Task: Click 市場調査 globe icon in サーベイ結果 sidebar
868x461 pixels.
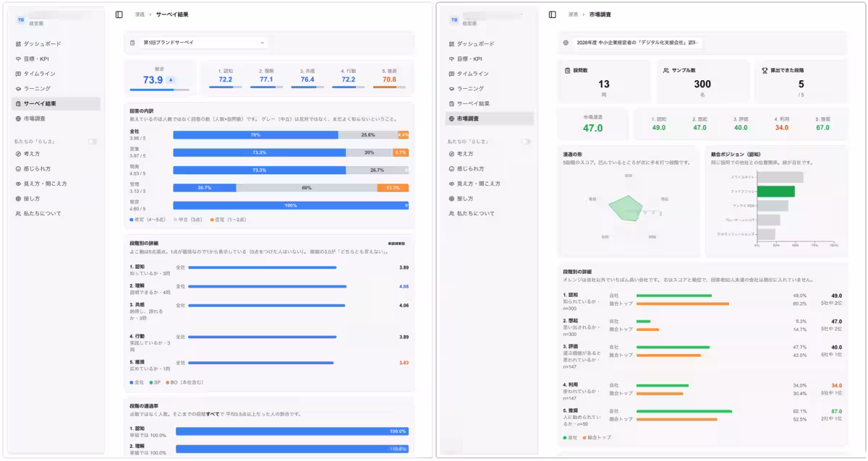Action: (18, 119)
